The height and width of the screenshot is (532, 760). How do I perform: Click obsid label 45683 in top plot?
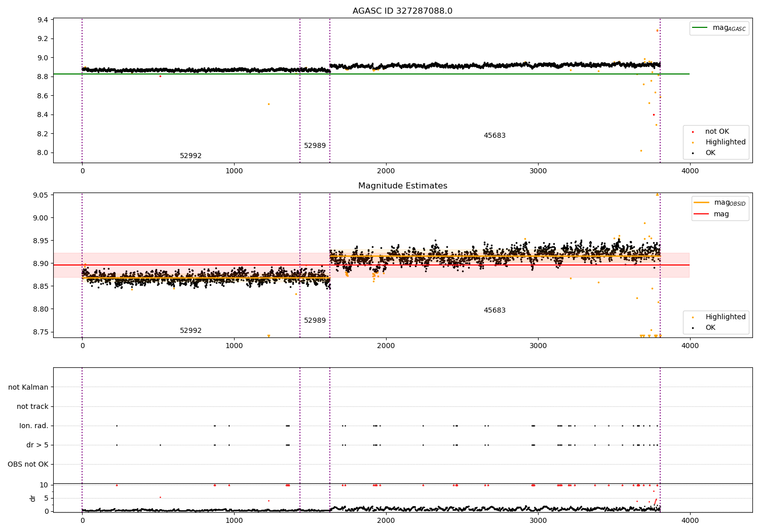click(x=495, y=136)
